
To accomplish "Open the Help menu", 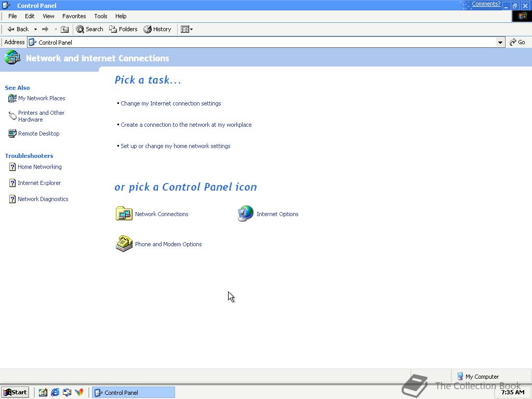I will tap(121, 16).
